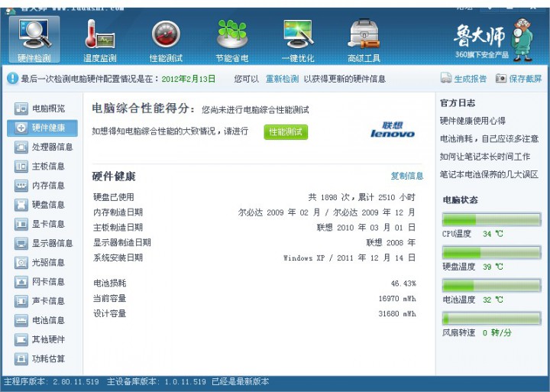Open 笔记本电池保养的几大误区 article link
The image size is (550, 392).
[x=489, y=174]
